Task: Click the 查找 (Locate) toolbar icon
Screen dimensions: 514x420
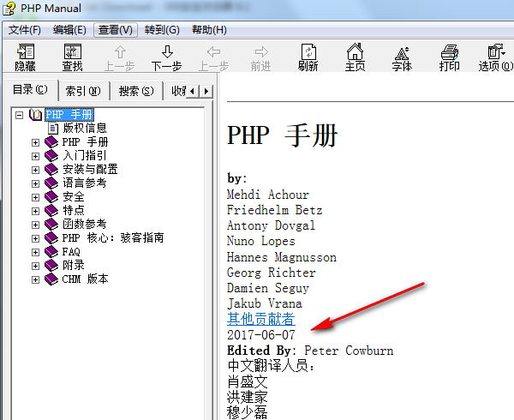Action: (x=73, y=51)
